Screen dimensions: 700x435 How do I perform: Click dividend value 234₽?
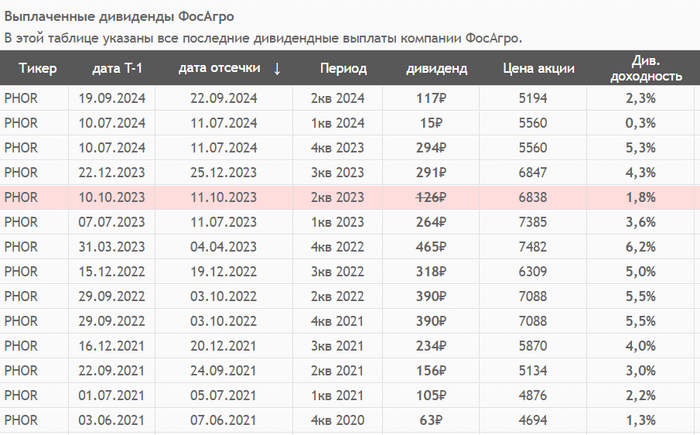[x=431, y=346]
